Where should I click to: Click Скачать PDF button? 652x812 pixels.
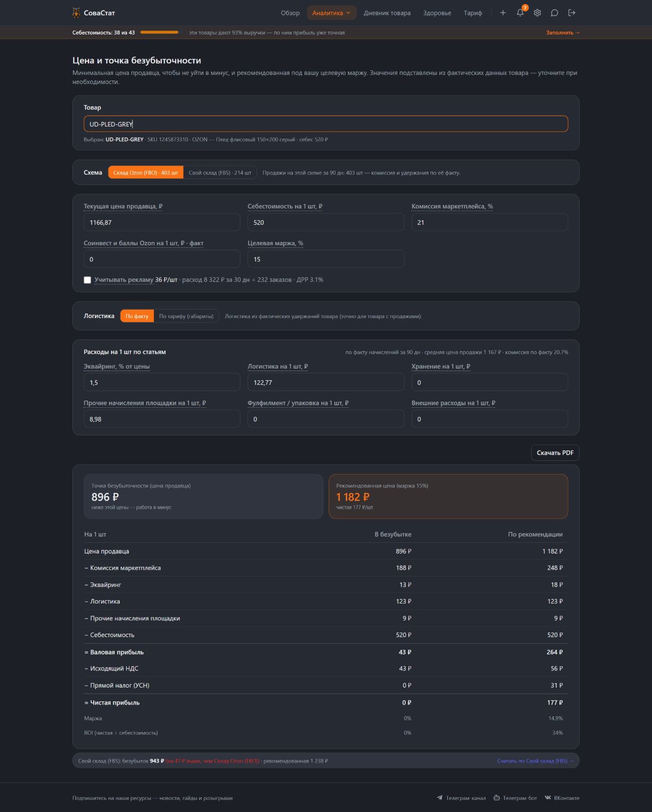pos(555,453)
